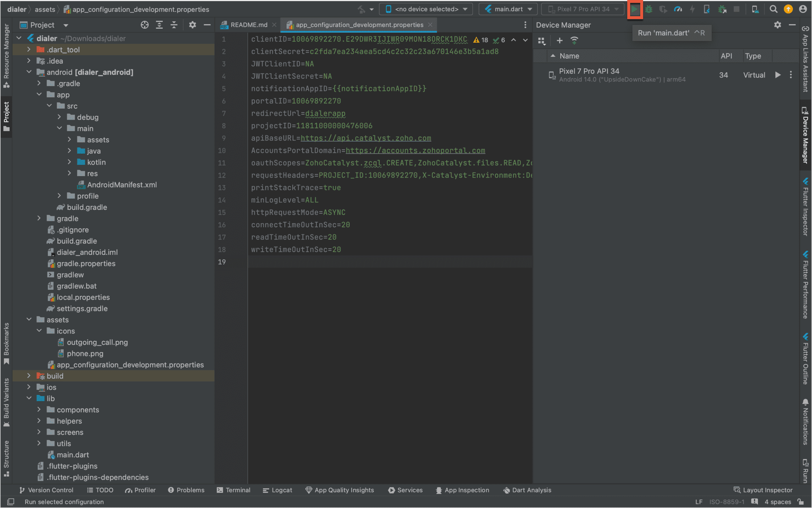Toggle the Bookmarks tool window

(x=6, y=343)
